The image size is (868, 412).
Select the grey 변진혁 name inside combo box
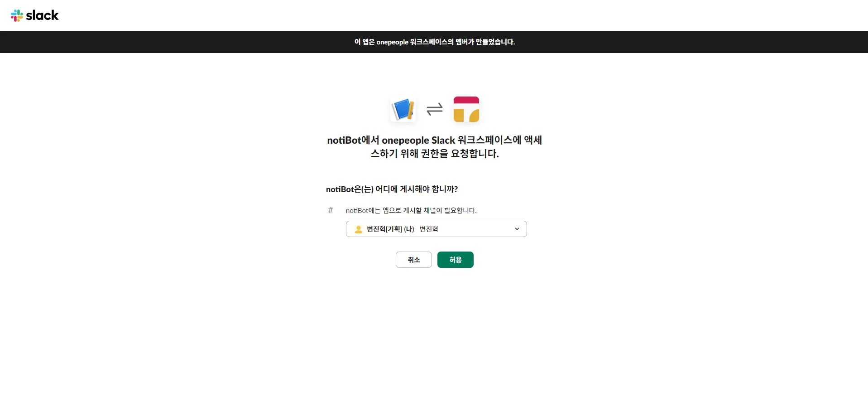[x=429, y=229]
